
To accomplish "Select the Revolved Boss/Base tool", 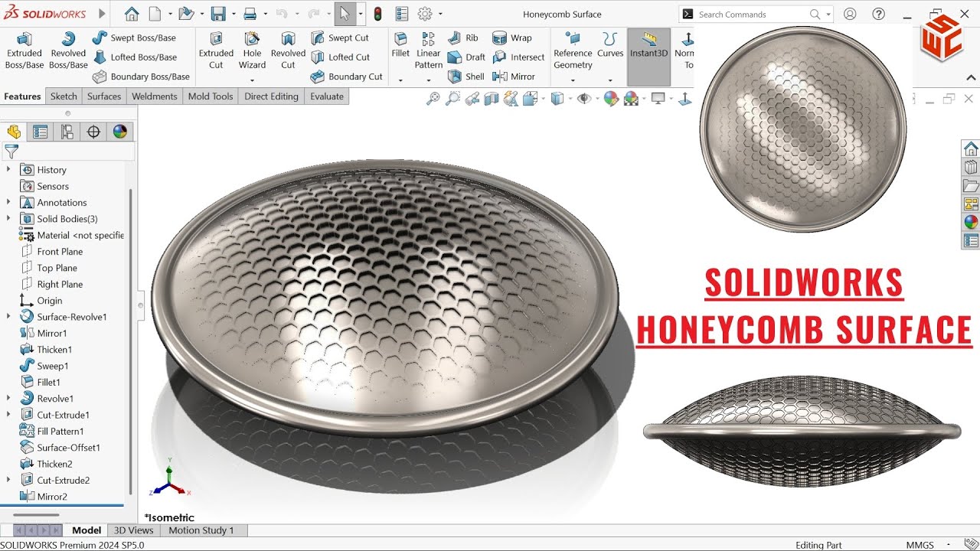I will [x=68, y=51].
